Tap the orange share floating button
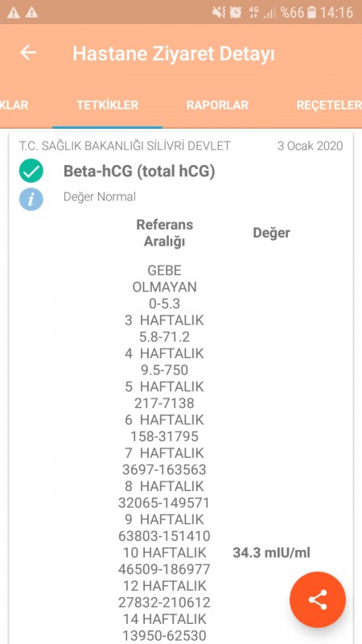This screenshot has height=644, width=362. tap(318, 600)
